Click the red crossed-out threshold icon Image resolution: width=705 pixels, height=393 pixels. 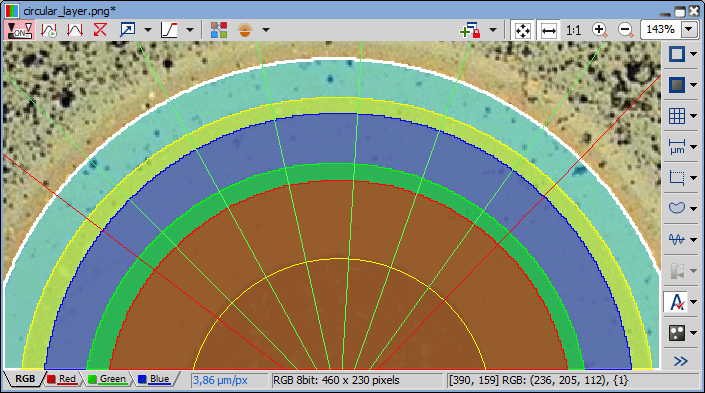pyautogui.click(x=100, y=30)
